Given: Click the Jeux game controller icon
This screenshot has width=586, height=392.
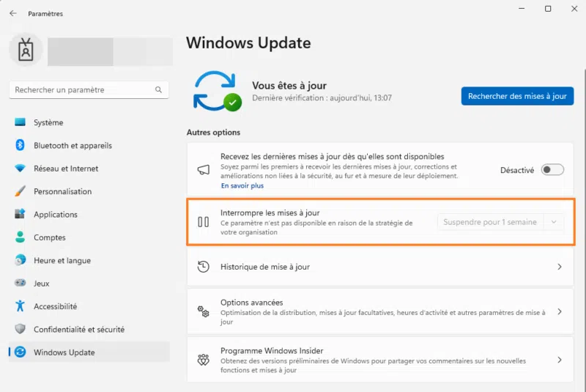Looking at the screenshot, I should coord(20,284).
